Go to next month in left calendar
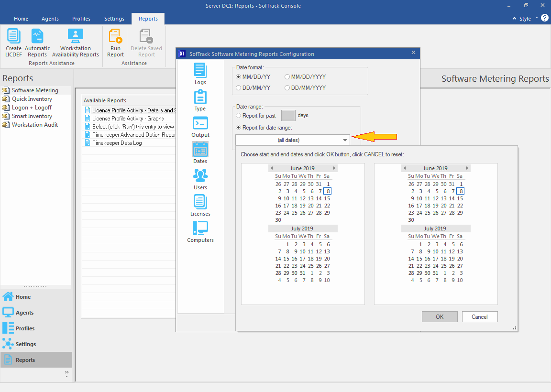The width and height of the screenshot is (551, 392). 334,168
